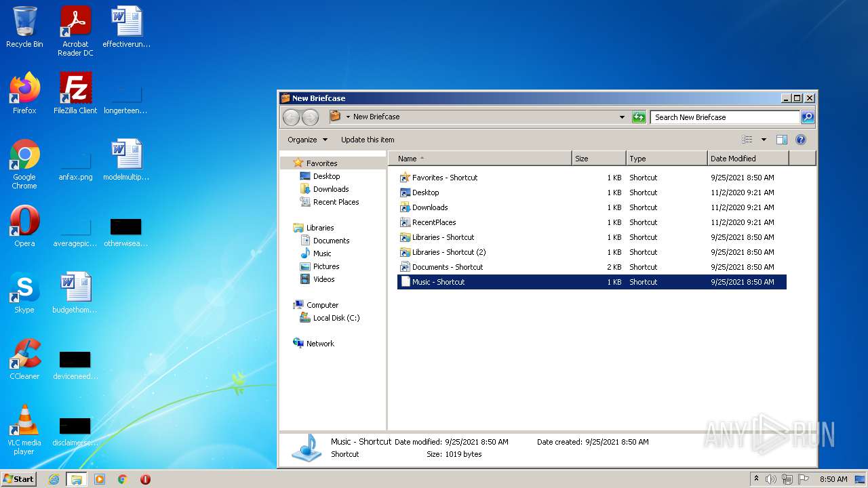Viewport: 868px width, 488px height.
Task: Change view using the views icon
Action: coord(747,140)
